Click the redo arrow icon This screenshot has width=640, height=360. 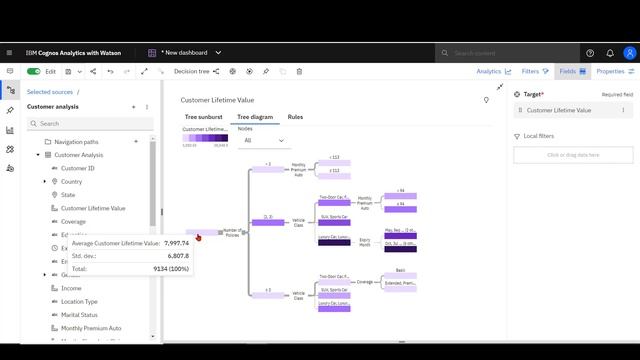click(x=127, y=71)
